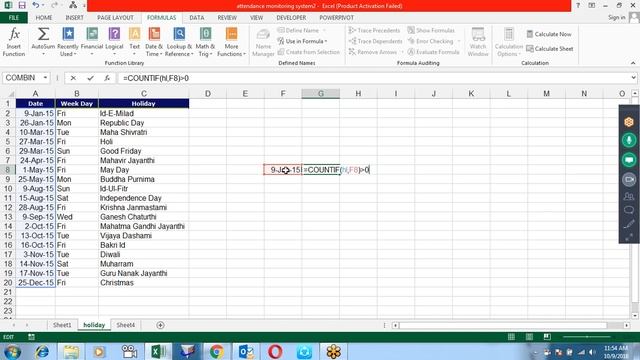This screenshot has width=640, height=360.
Task: Open the Sheet1 worksheet tab
Action: (62, 325)
